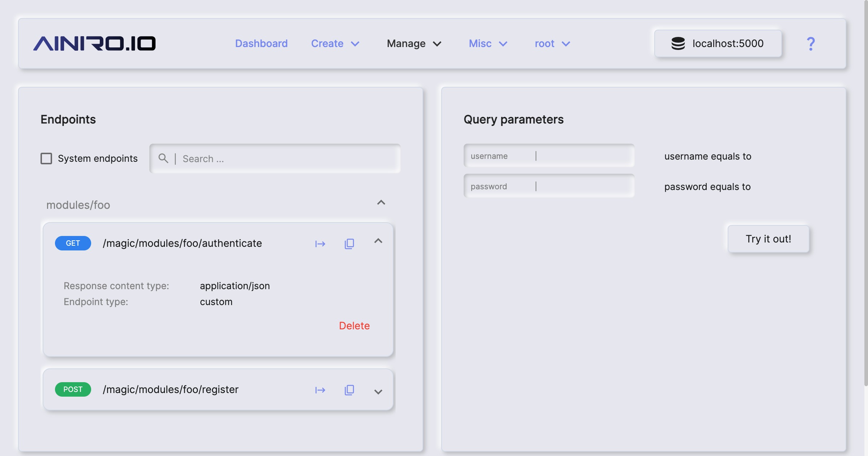This screenshot has height=456, width=868.
Task: Enable the System endpoints checkbox
Action: [46, 158]
